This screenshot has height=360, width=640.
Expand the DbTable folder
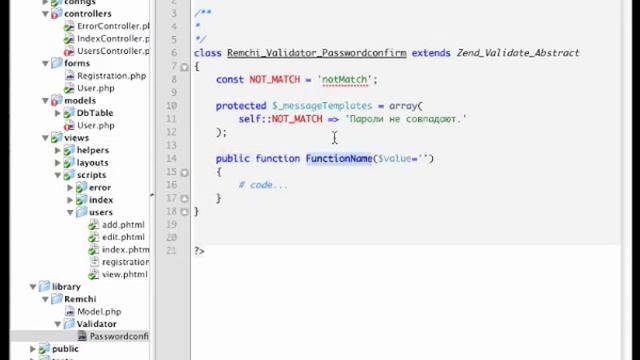point(58,113)
